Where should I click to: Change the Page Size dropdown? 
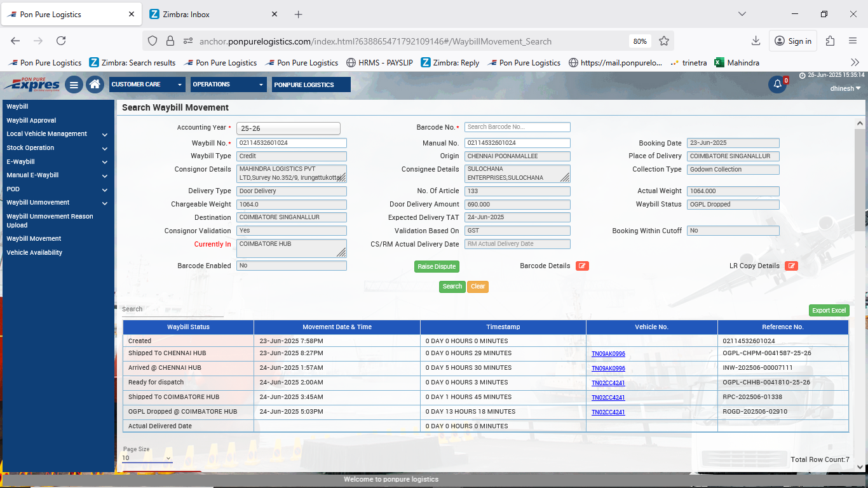147,457
